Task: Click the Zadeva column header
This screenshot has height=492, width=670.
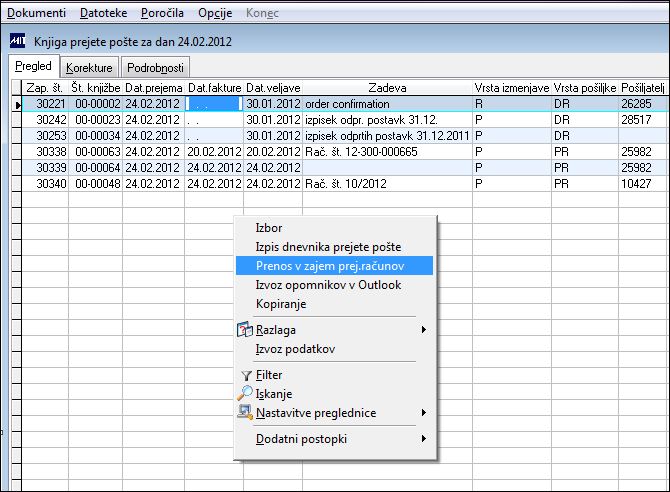Action: [387, 88]
